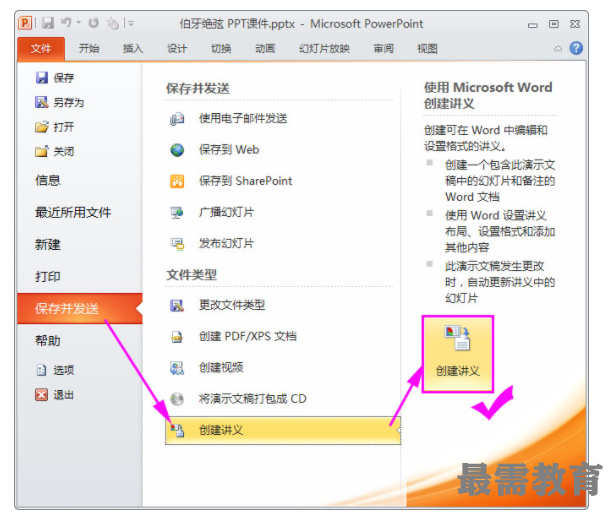Click 退出 text in the sidebar
Viewport: 609px width, 519px height.
point(64,395)
